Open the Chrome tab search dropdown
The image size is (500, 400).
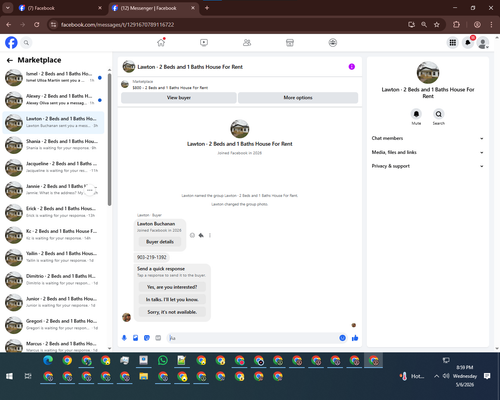click(x=7, y=8)
